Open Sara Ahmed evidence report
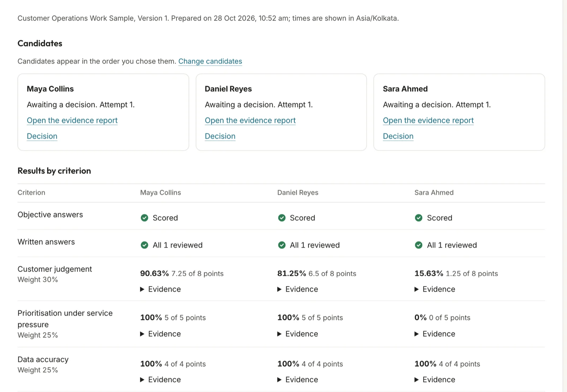The width and height of the screenshot is (567, 392). coord(428,120)
